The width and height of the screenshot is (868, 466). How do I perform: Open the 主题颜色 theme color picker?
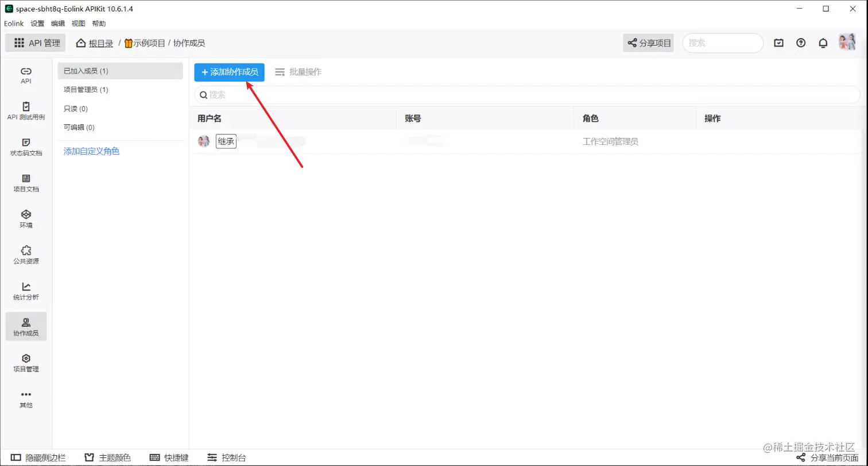click(107, 457)
